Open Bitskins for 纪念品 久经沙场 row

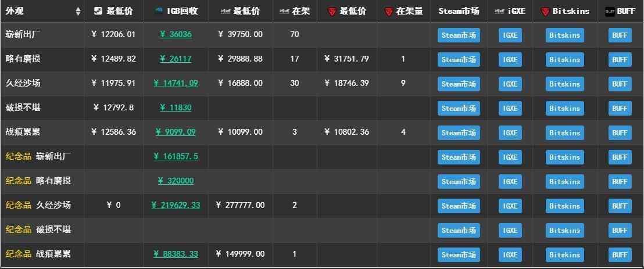(x=565, y=206)
